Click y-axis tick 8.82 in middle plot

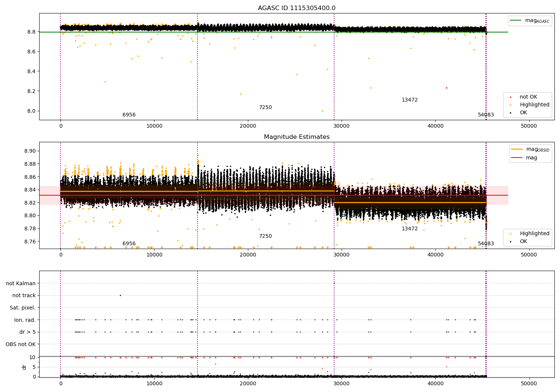30,203
